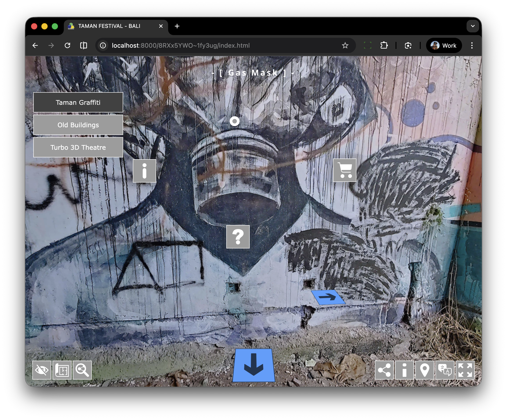The image size is (507, 420).
Task: Select the Old Buildings menu item
Action: (x=78, y=125)
